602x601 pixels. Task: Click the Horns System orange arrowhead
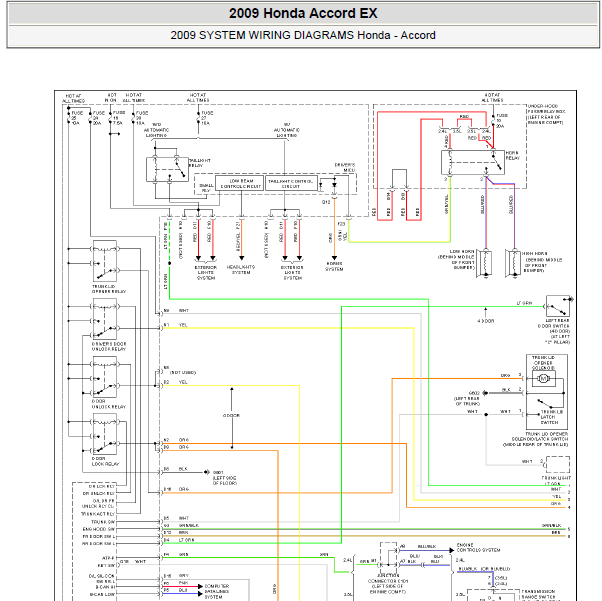[x=334, y=258]
